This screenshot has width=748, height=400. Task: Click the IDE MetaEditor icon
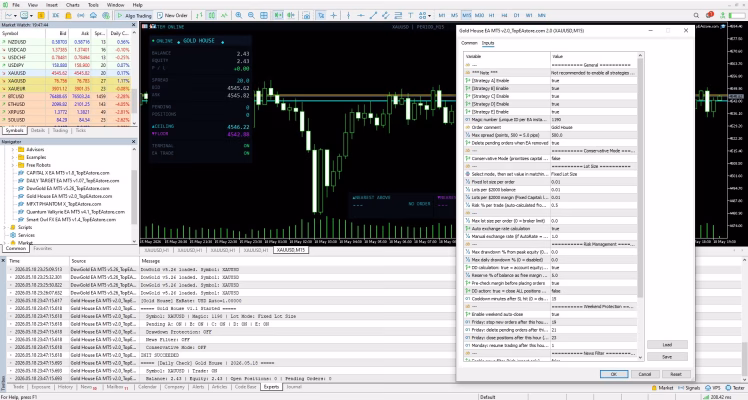pos(56,15)
